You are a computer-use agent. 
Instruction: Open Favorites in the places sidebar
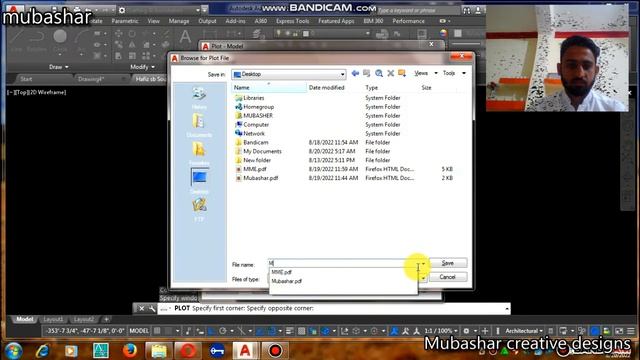tap(199, 153)
